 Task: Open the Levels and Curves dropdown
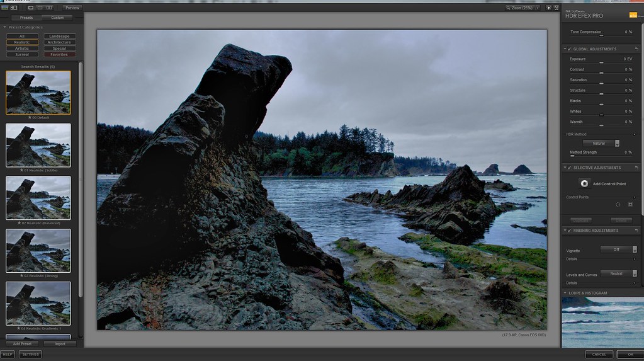[x=619, y=273]
